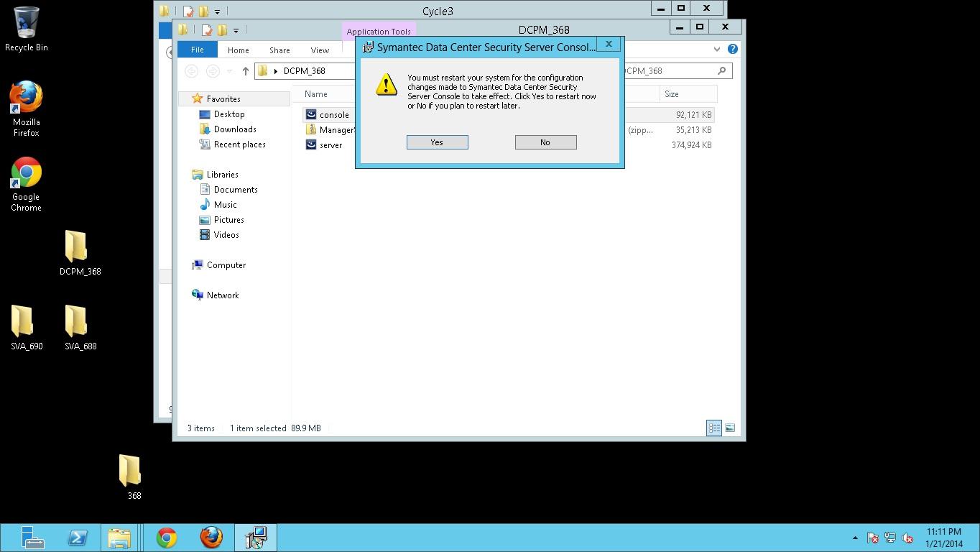Viewport: 980px width, 552px height.
Task: Select the 368 desktop folder
Action: [x=130, y=477]
